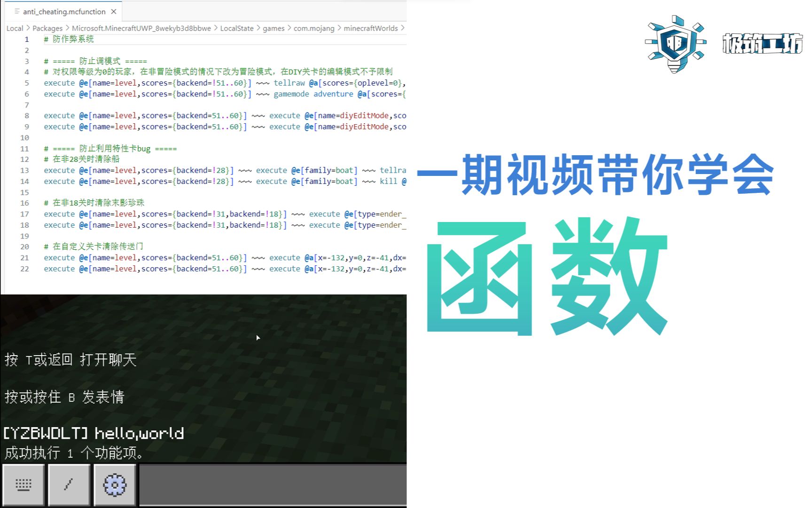Image resolution: width=812 pixels, height=508 pixels.
Task: Open the Local breadcrumb segment
Action: tap(15, 28)
